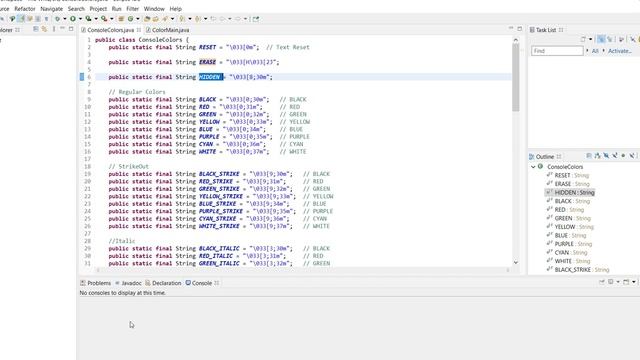The width and height of the screenshot is (640, 360).
Task: Click the Run External Tools icon
Action: pos(104,19)
